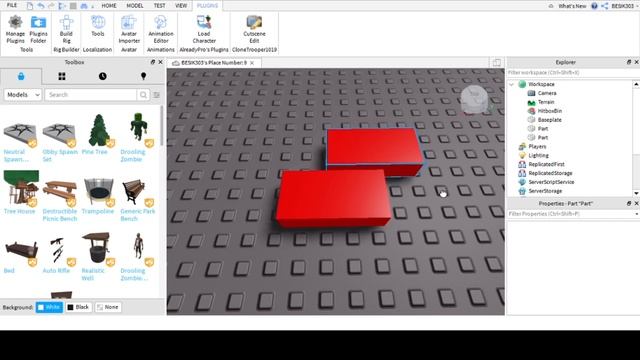This screenshot has height=360, width=640.
Task: Set Toolbox background to White
Action: pyautogui.click(x=49, y=307)
